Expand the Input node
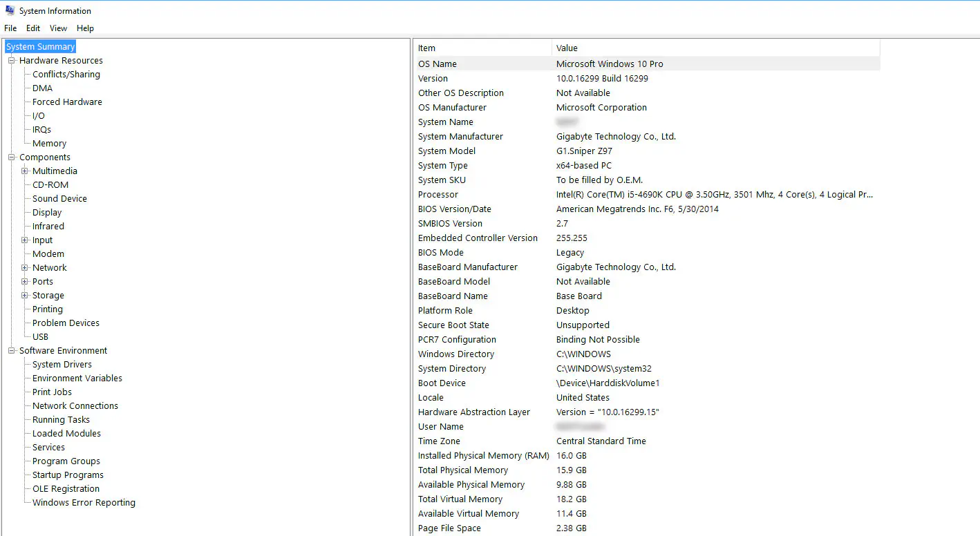Image resolution: width=980 pixels, height=536 pixels. click(25, 240)
